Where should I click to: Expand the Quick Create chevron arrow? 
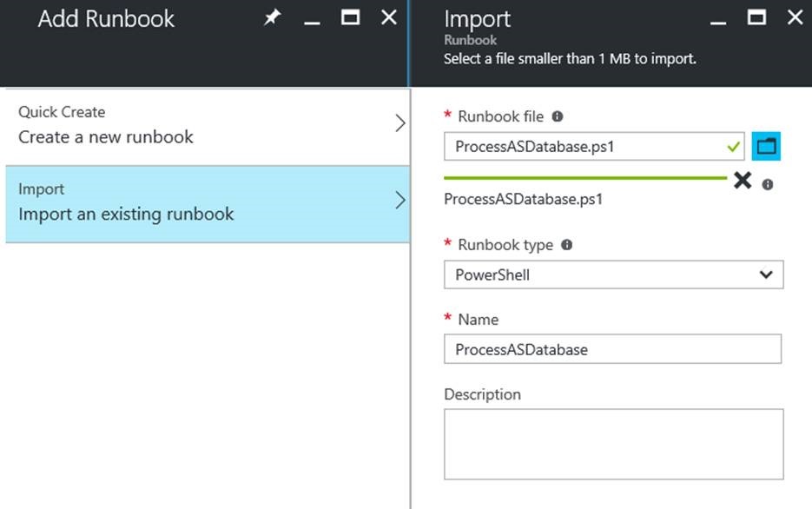(399, 124)
